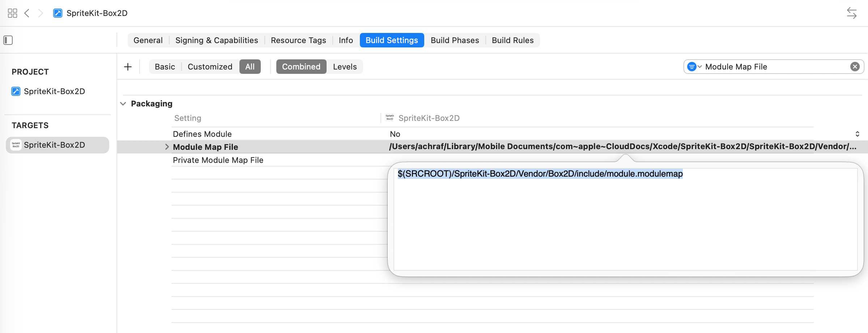Viewport: 868px width, 333px height.
Task: Switch to Combined view
Action: (x=301, y=67)
